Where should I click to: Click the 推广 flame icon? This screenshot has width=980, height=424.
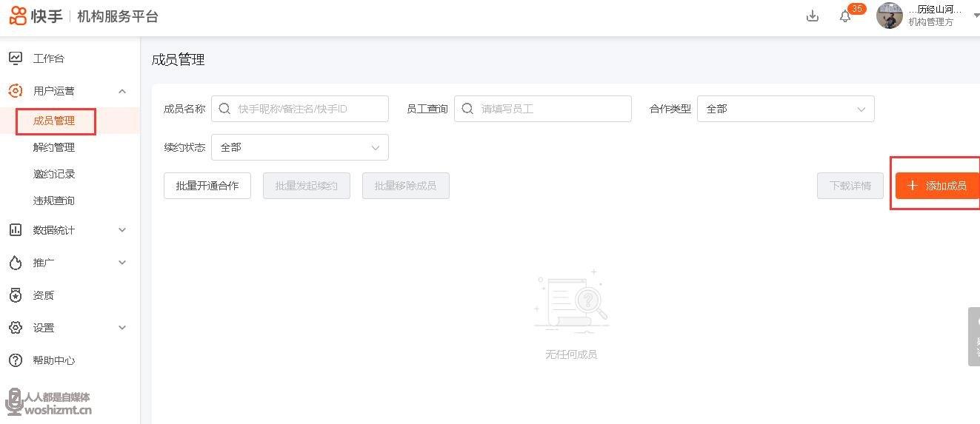pyautogui.click(x=16, y=263)
